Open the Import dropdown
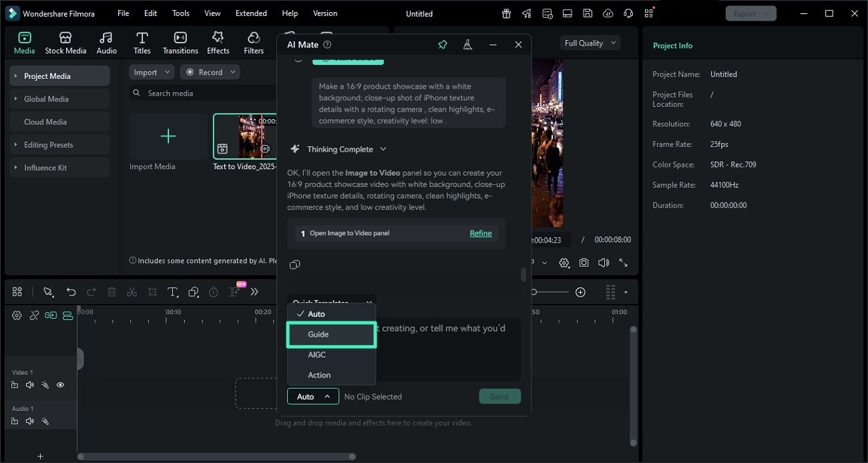 [152, 72]
